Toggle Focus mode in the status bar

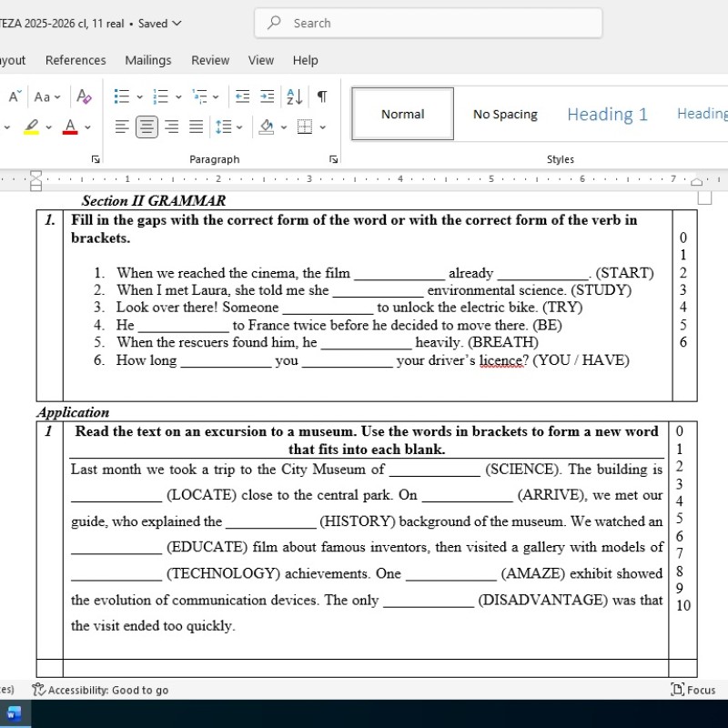click(693, 690)
